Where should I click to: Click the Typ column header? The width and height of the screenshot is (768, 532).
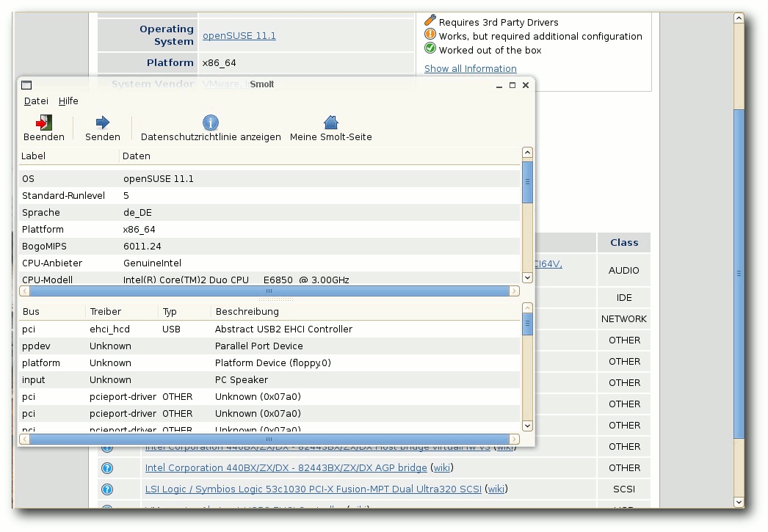184,312
